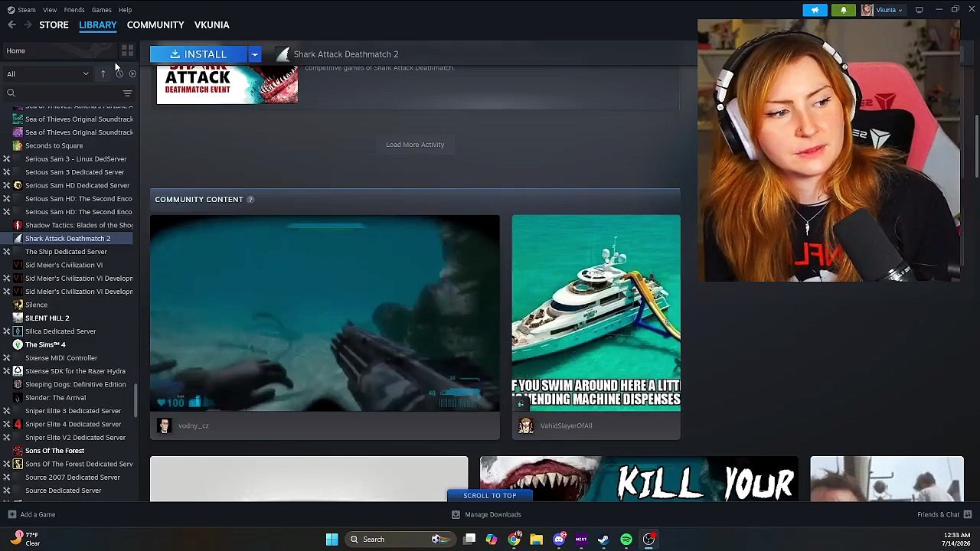Screen dimensions: 980x551
Task: Sort library using the up arrow icon
Action: [x=103, y=73]
